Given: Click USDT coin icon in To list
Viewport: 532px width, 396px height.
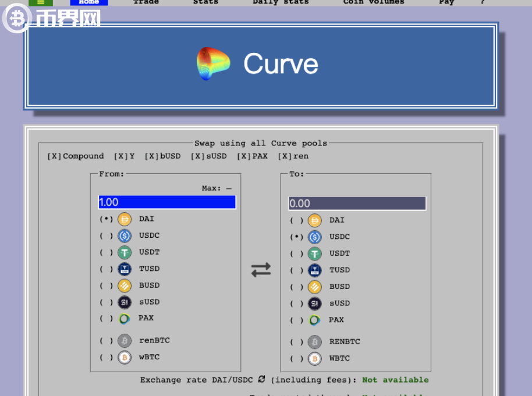Looking at the screenshot, I should (x=315, y=254).
